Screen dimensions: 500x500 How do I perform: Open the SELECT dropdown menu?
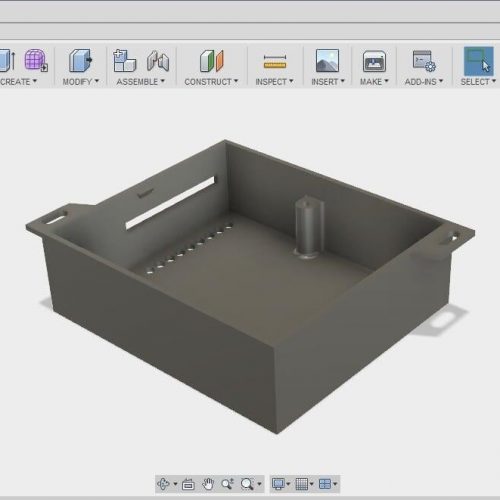pyautogui.click(x=478, y=82)
